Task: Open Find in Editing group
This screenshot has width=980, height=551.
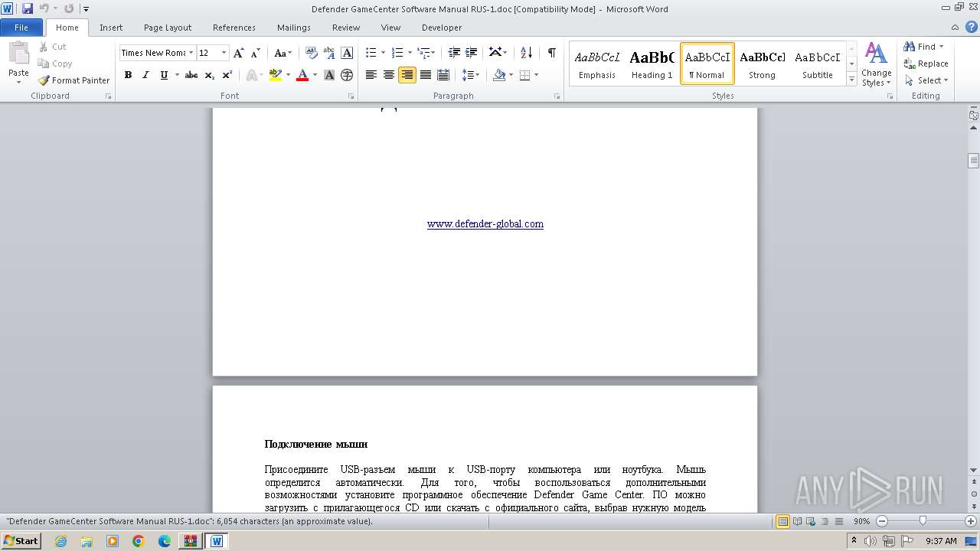Action: click(922, 47)
